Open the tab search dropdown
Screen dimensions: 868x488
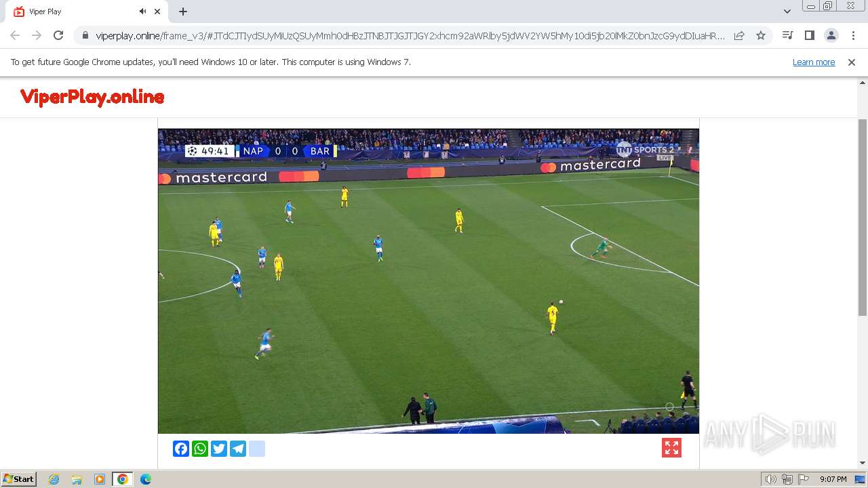[787, 12]
